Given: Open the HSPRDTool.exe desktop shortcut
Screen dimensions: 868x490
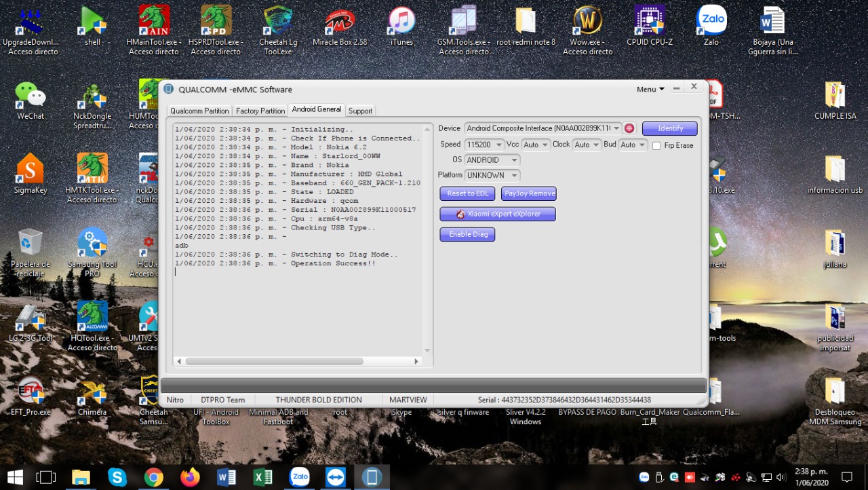Looking at the screenshot, I should coord(216,31).
